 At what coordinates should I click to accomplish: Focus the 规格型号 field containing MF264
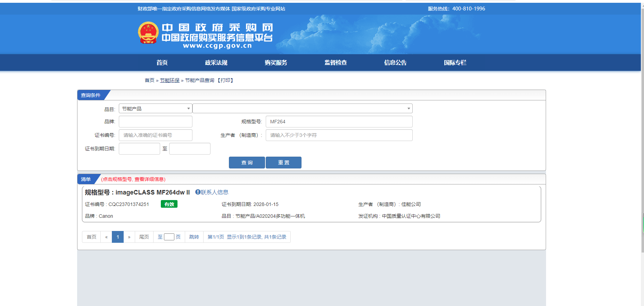click(339, 122)
